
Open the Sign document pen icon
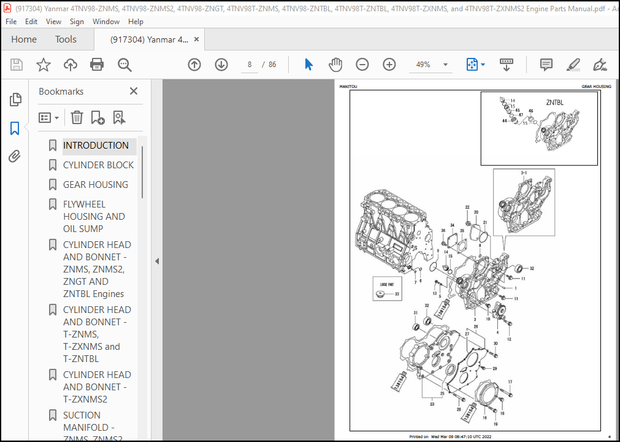pyautogui.click(x=600, y=64)
